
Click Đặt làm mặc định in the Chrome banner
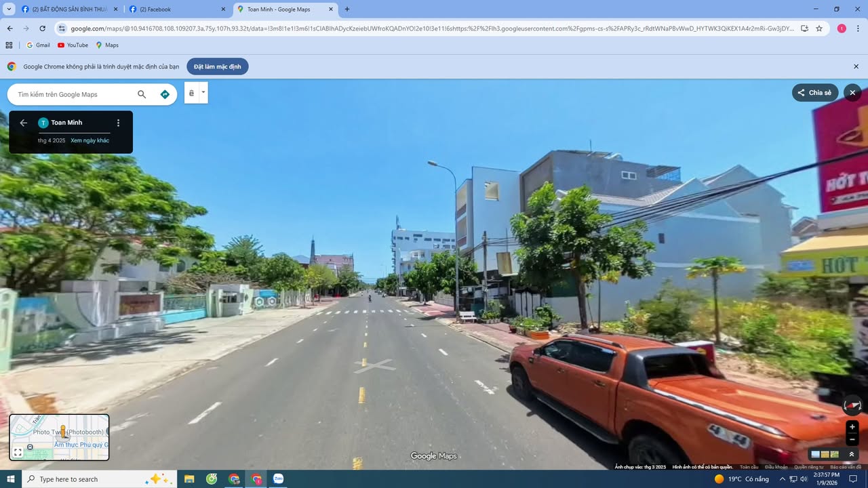217,66
